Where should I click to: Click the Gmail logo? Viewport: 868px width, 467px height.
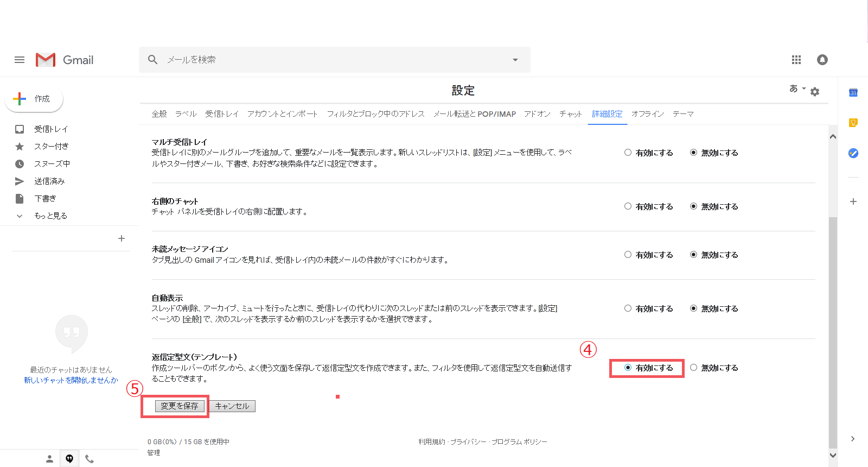point(65,60)
